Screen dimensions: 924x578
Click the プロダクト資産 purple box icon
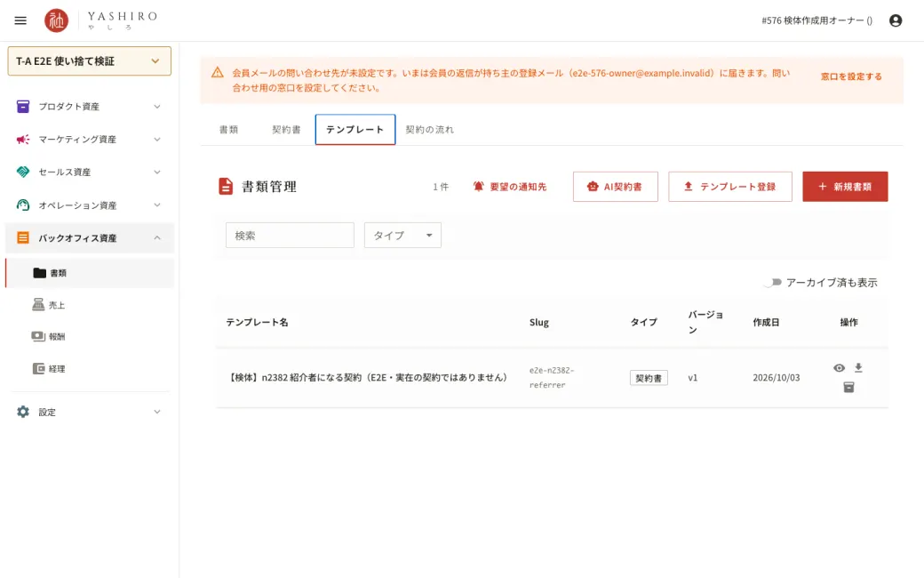coord(23,106)
